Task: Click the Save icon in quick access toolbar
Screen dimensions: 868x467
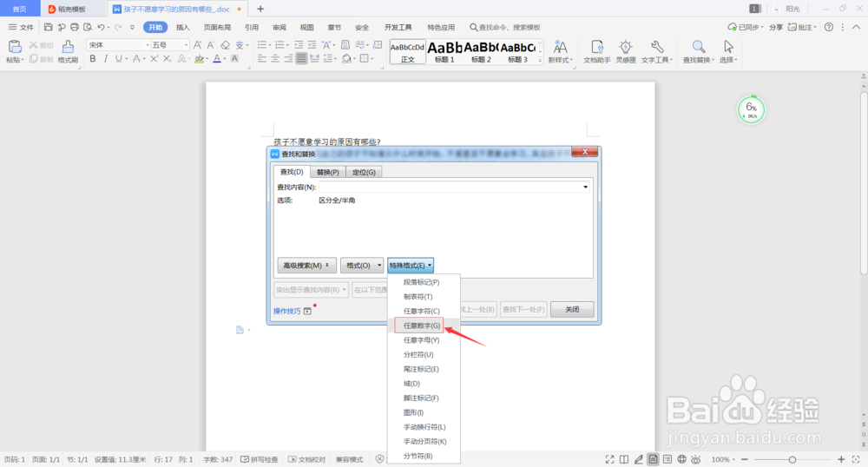Action: tap(48, 27)
